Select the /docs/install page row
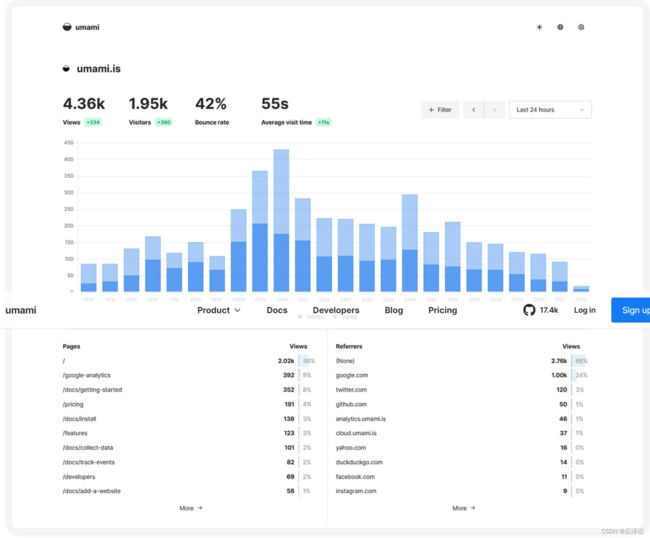The height and width of the screenshot is (538, 650). click(189, 419)
